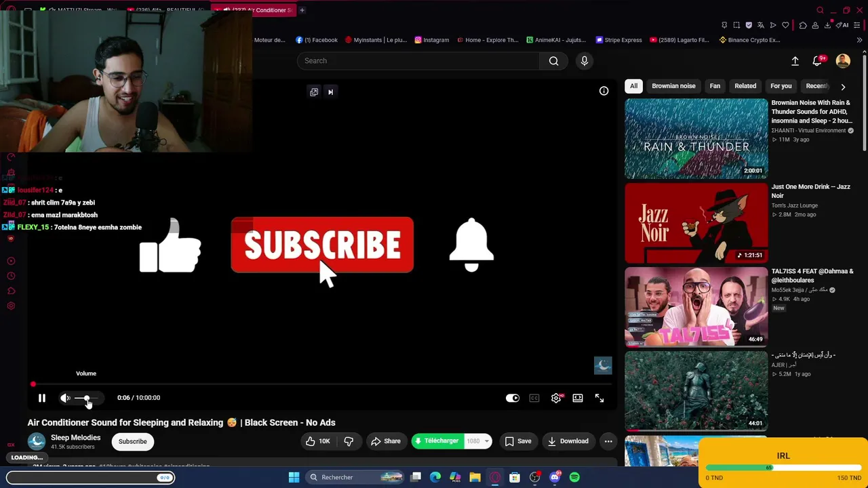Image resolution: width=868 pixels, height=488 pixels.
Task: Click into the YouTube search field
Action: tap(418, 61)
